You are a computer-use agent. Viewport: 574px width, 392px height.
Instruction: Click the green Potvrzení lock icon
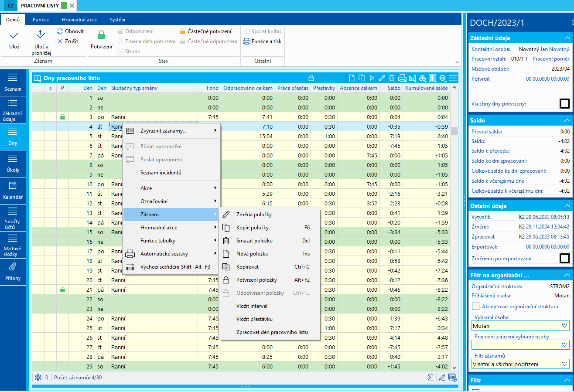pyautogui.click(x=101, y=36)
